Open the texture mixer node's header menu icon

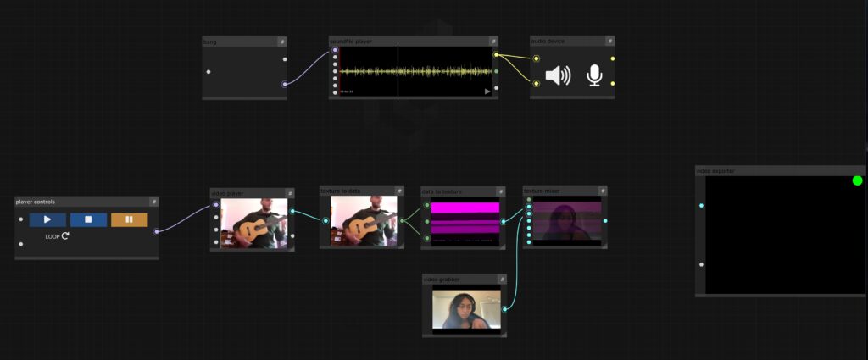click(x=603, y=191)
